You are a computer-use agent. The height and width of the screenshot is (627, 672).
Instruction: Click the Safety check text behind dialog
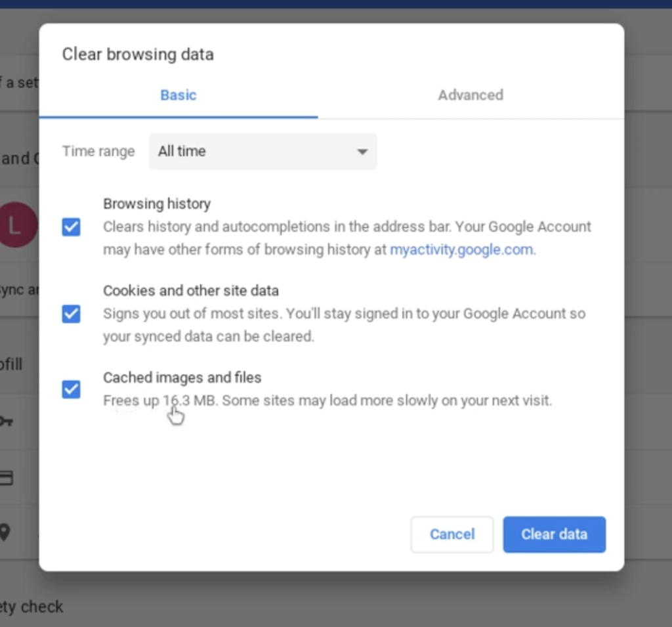click(31, 607)
